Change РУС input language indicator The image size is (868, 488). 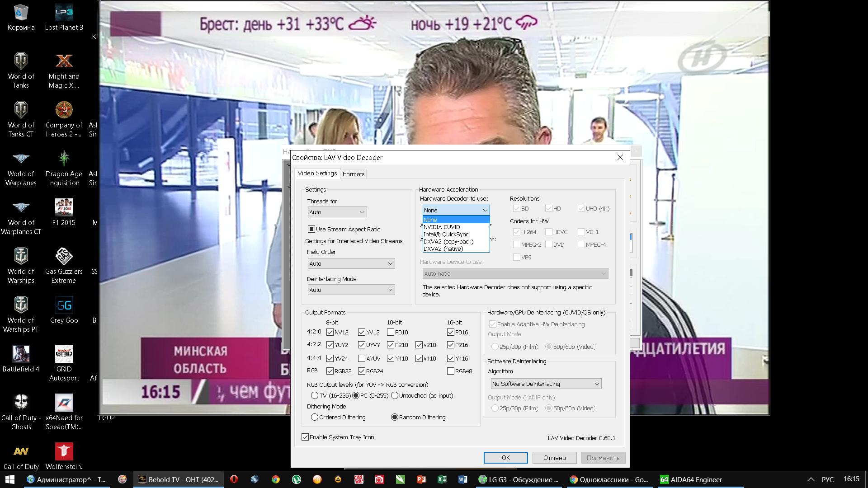827,479
